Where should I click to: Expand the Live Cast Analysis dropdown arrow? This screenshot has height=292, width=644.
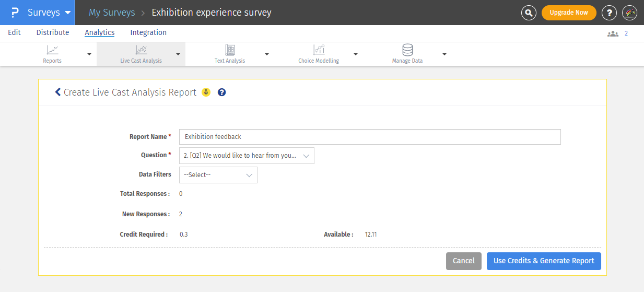tap(178, 54)
